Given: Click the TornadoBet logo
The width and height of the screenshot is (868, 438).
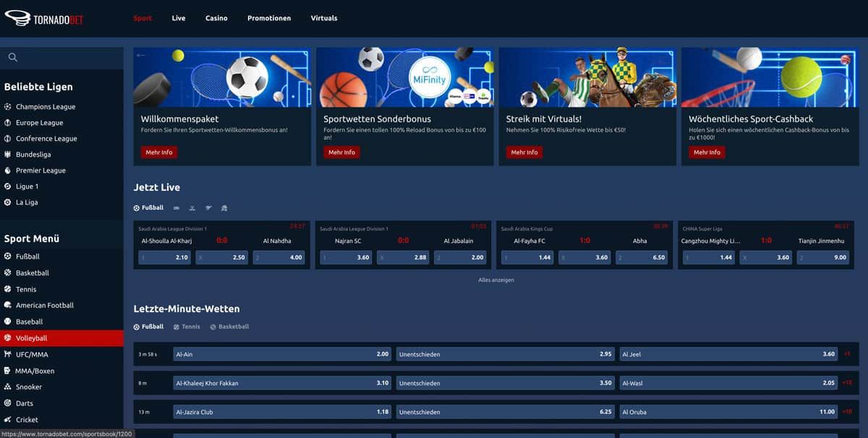Looking at the screenshot, I should point(44,19).
